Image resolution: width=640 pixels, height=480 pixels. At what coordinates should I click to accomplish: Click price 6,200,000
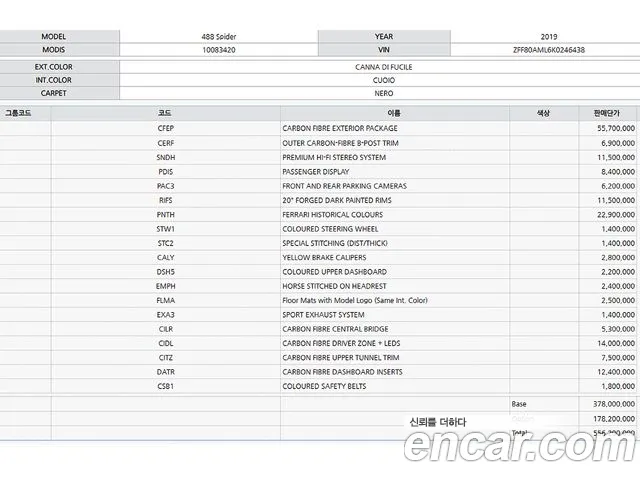tap(618, 186)
